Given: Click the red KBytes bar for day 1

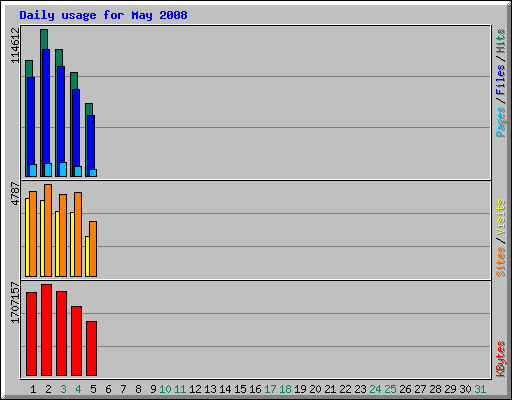Looking at the screenshot, I should point(31,334).
